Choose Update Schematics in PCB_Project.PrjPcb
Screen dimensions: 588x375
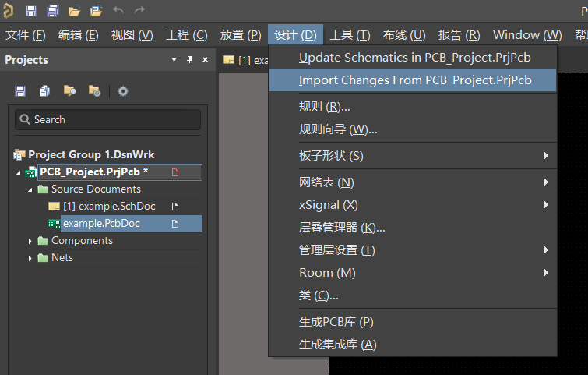[x=413, y=58]
